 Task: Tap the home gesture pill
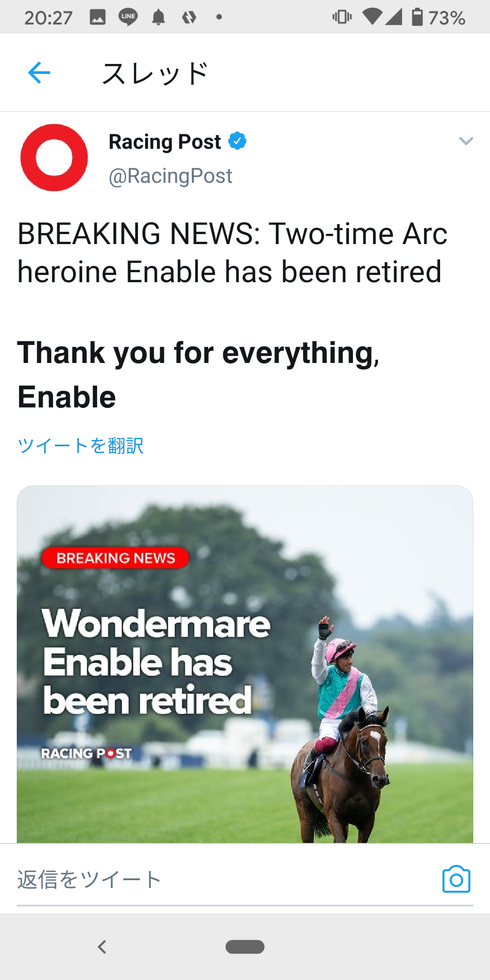click(245, 946)
